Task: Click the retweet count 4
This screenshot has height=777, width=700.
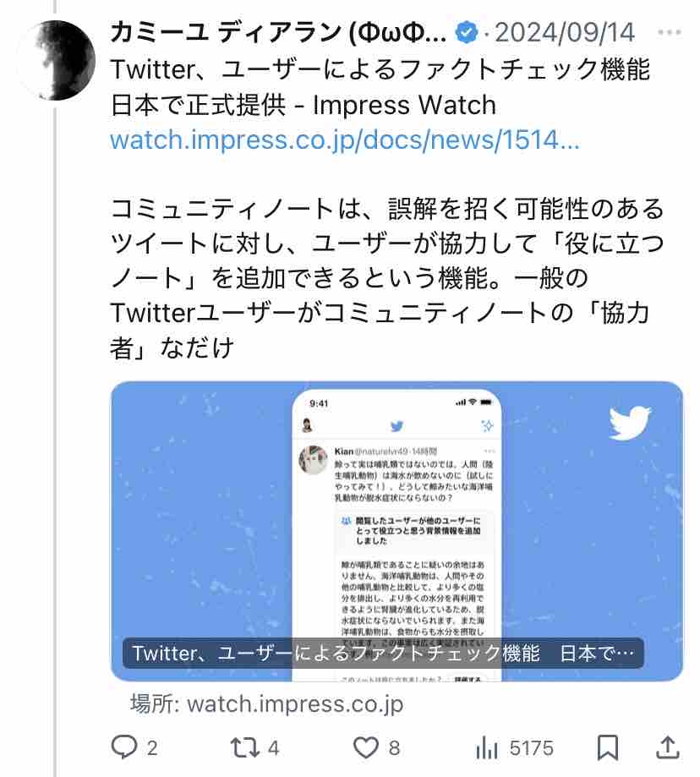Action: (x=273, y=747)
